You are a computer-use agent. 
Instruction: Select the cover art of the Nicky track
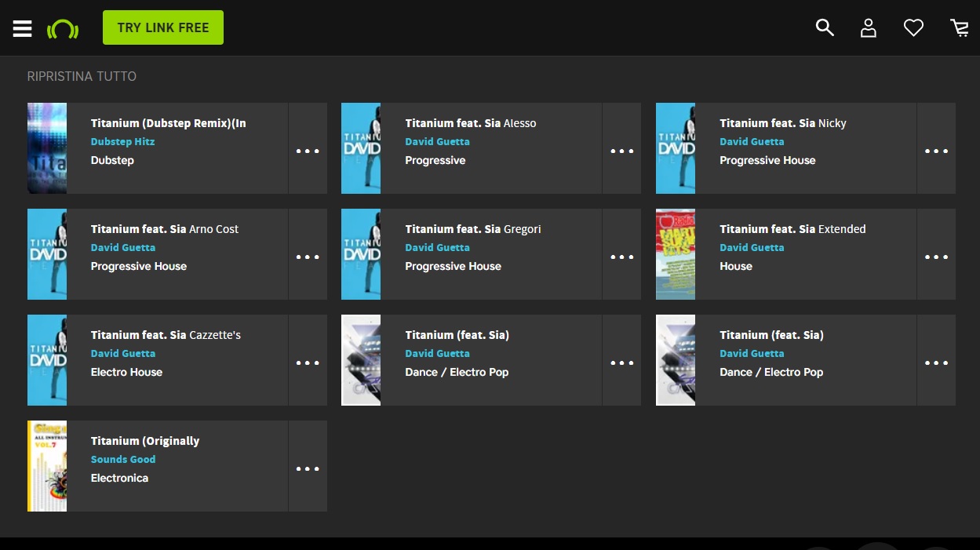676,148
